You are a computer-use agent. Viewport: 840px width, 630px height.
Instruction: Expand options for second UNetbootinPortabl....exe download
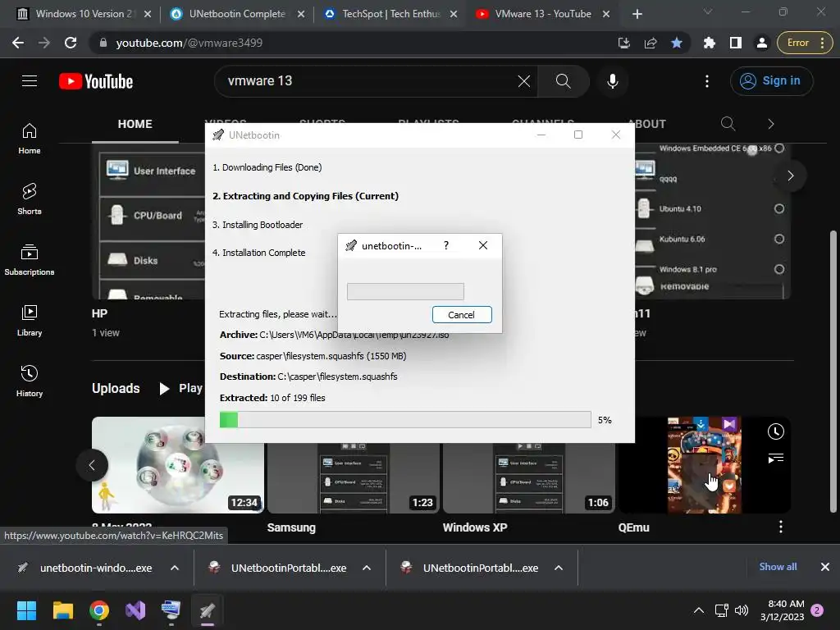558,568
